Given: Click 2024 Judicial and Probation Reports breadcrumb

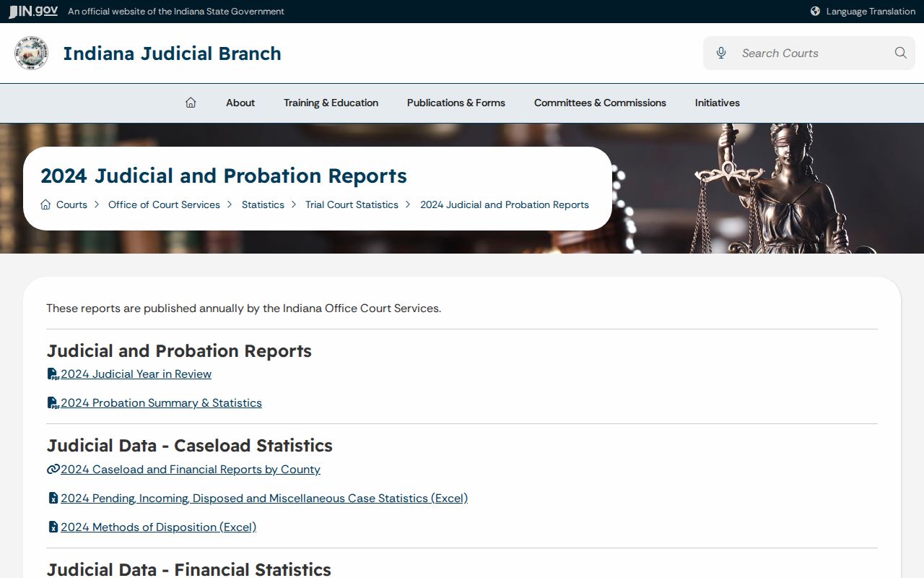Looking at the screenshot, I should point(505,204).
